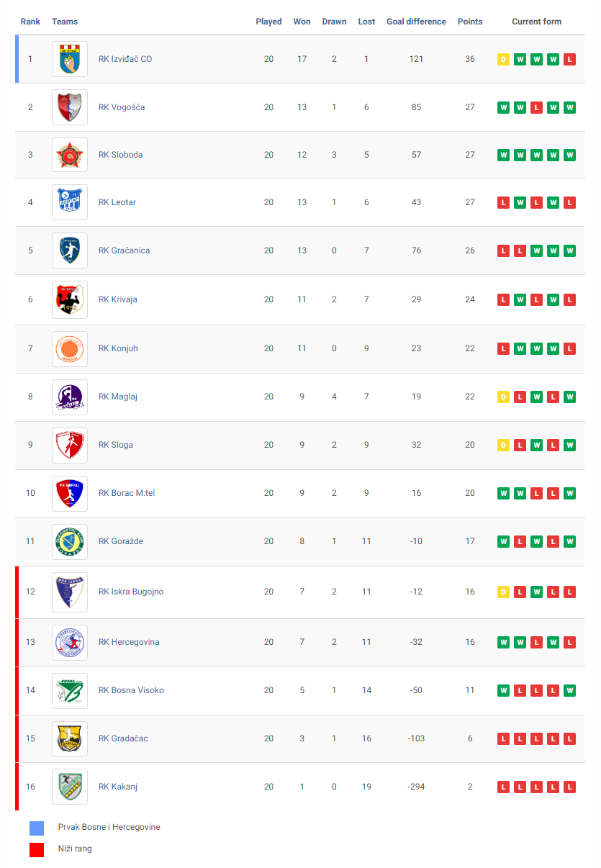
Task: Sort table by Points column header
Action: 470,22
